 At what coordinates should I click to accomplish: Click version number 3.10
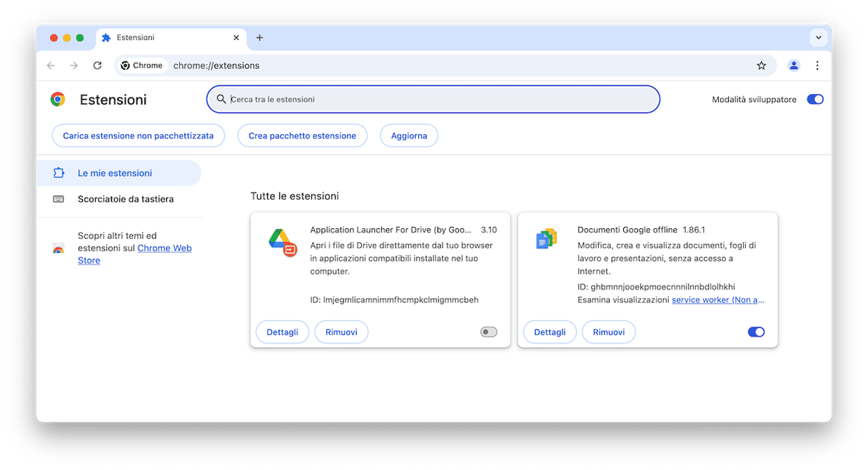coord(489,230)
